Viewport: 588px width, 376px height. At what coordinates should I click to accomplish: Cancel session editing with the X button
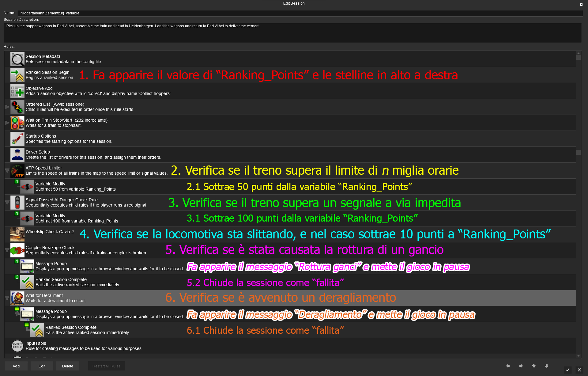579,370
